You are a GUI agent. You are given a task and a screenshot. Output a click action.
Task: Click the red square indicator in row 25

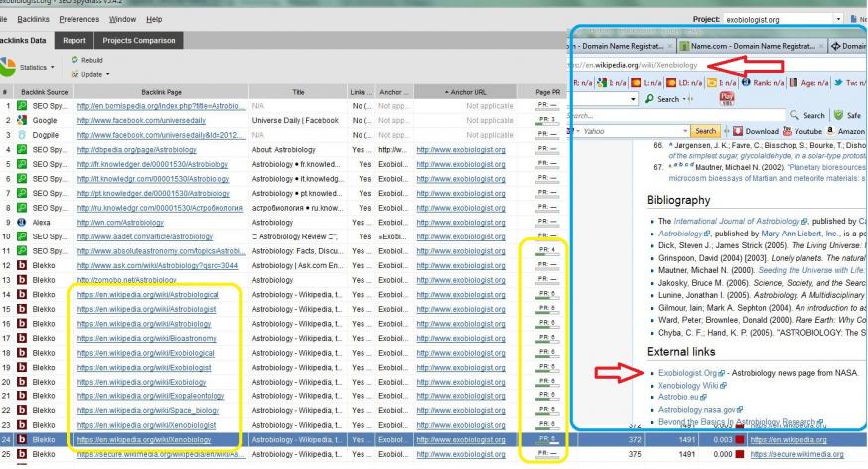click(x=740, y=454)
